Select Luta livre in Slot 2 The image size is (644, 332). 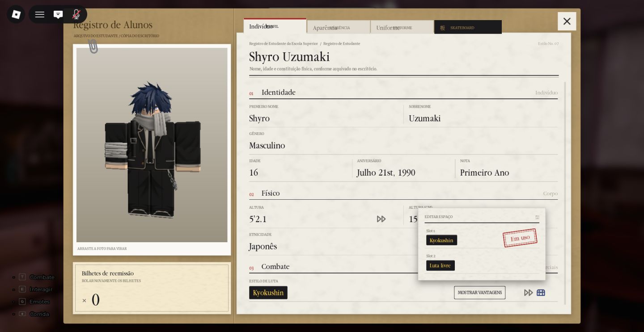coord(440,265)
